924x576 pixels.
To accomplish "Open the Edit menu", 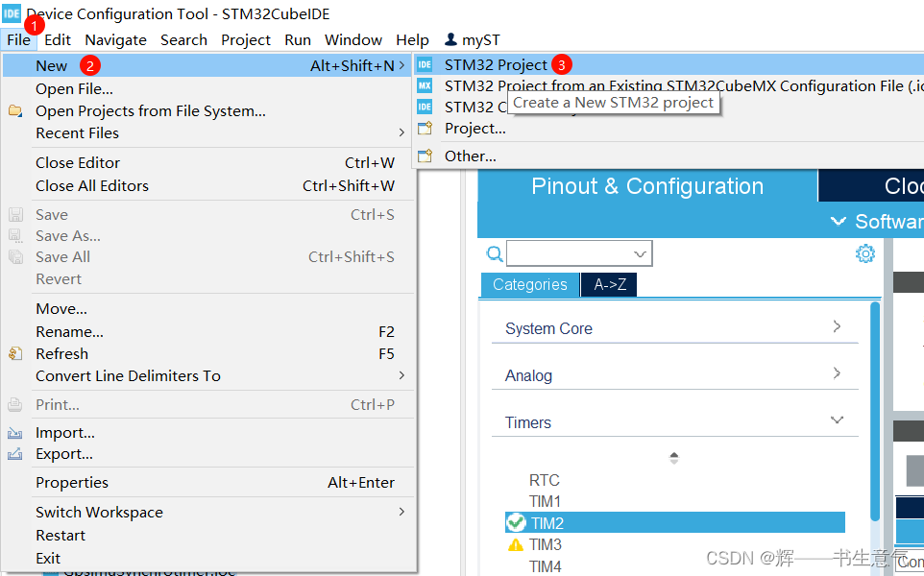I will (x=58, y=40).
